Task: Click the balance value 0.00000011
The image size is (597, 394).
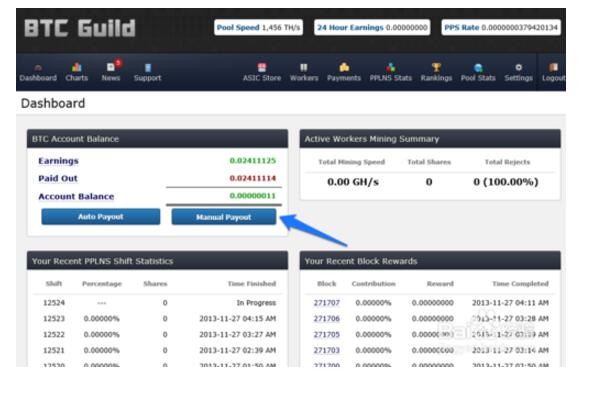Action: [253, 196]
